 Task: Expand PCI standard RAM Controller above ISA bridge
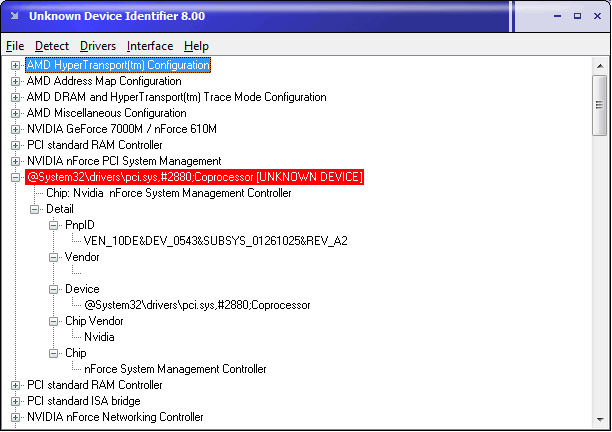(x=15, y=385)
